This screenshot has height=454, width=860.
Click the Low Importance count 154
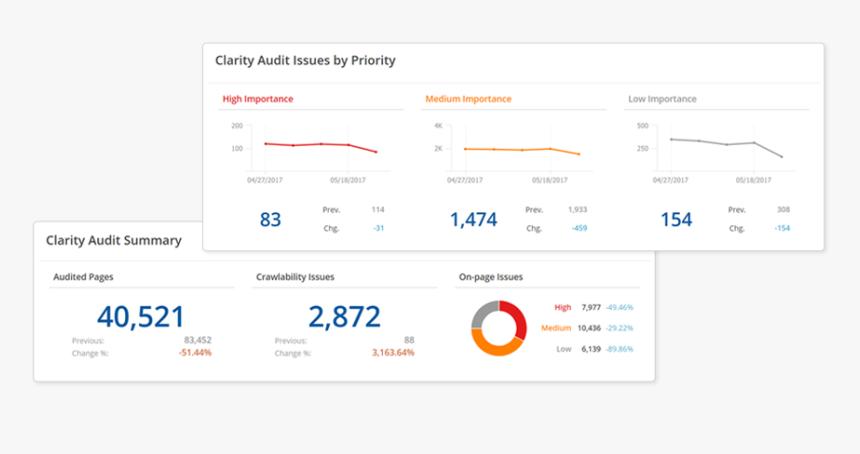click(676, 220)
